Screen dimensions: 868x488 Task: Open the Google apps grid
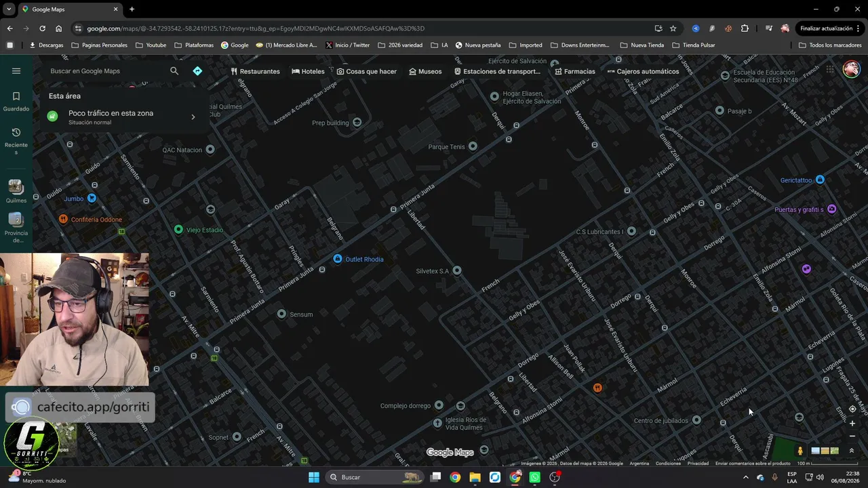pyautogui.click(x=830, y=69)
